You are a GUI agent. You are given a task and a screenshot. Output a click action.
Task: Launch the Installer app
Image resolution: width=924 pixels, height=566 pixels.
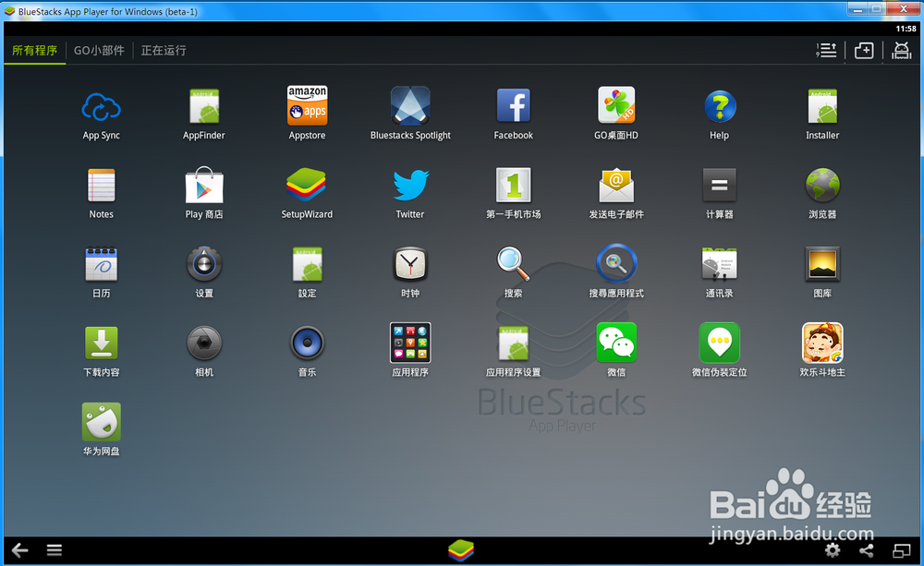tap(822, 106)
